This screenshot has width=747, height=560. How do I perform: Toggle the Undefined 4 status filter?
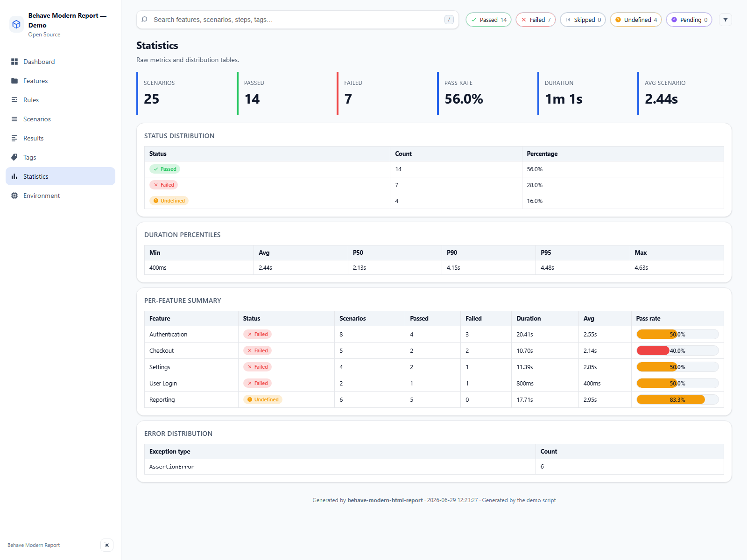point(636,20)
